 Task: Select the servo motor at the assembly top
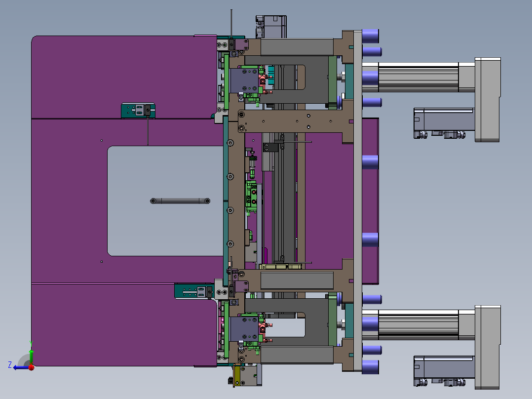271,27
